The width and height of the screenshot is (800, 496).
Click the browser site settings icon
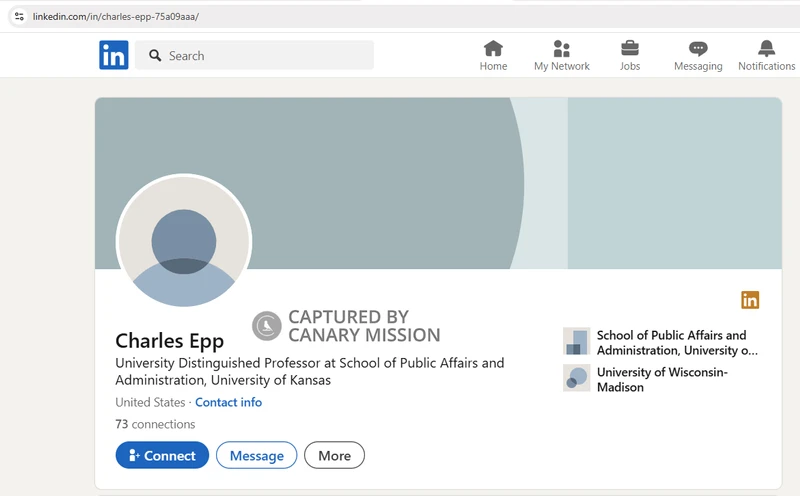click(19, 16)
